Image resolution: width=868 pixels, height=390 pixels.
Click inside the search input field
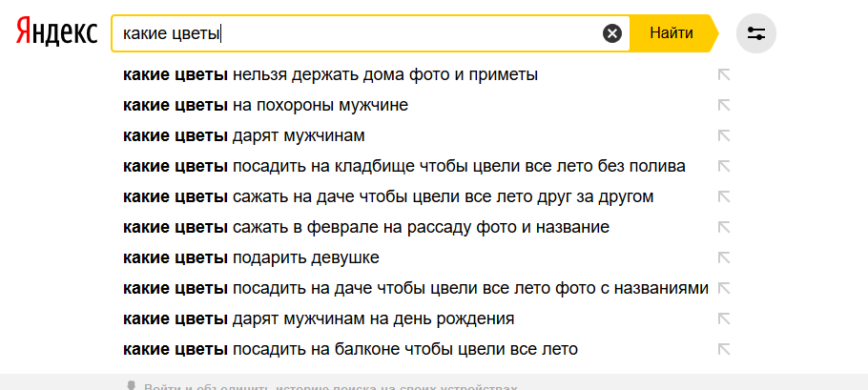[357, 33]
